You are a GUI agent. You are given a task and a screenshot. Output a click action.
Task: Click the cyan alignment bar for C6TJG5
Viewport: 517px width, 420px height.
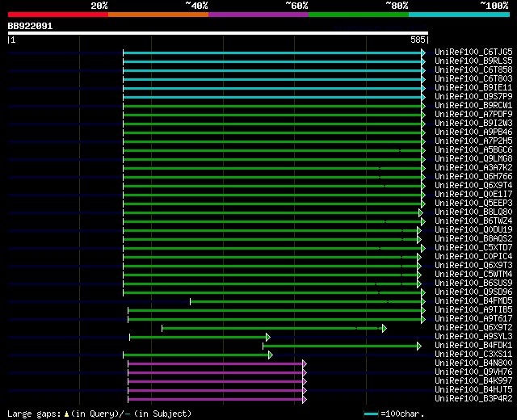click(272, 52)
